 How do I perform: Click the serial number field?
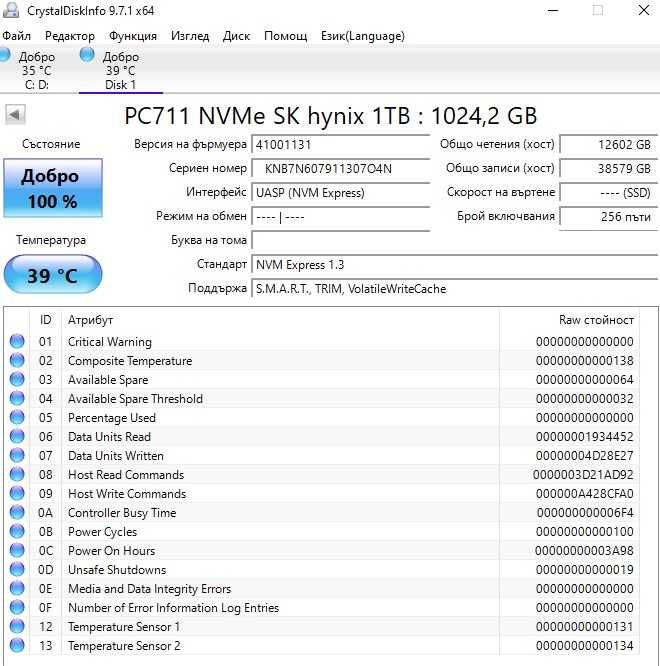coord(341,169)
